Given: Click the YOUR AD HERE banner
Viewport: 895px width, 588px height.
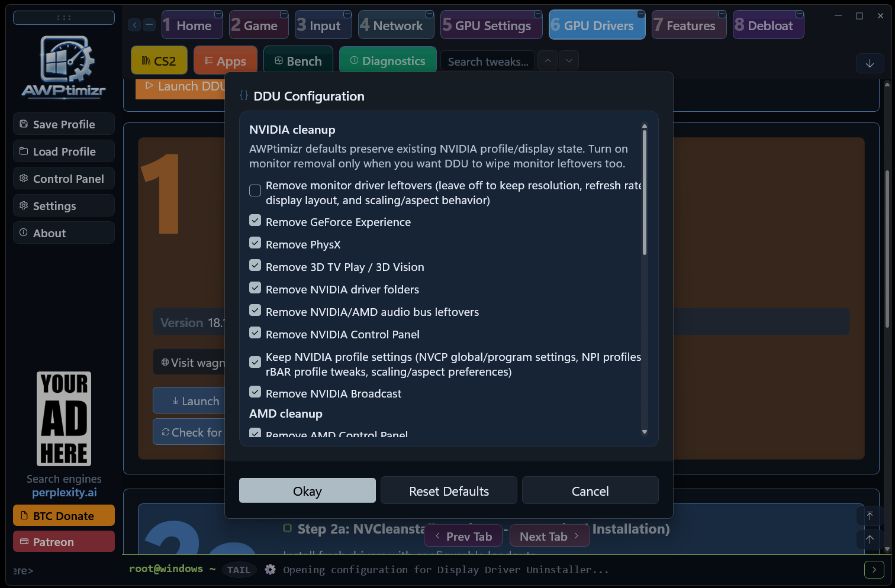Looking at the screenshot, I should [64, 418].
